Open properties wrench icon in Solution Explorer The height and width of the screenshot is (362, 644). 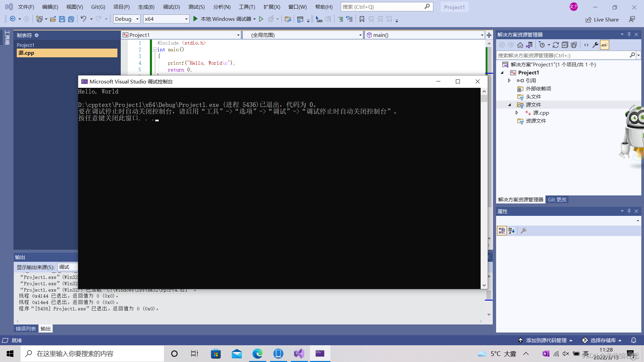pyautogui.click(x=595, y=45)
